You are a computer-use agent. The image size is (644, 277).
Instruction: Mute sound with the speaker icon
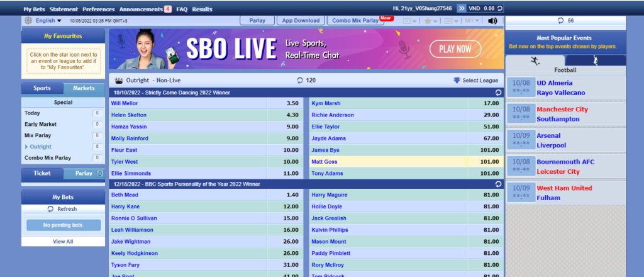pyautogui.click(x=492, y=21)
